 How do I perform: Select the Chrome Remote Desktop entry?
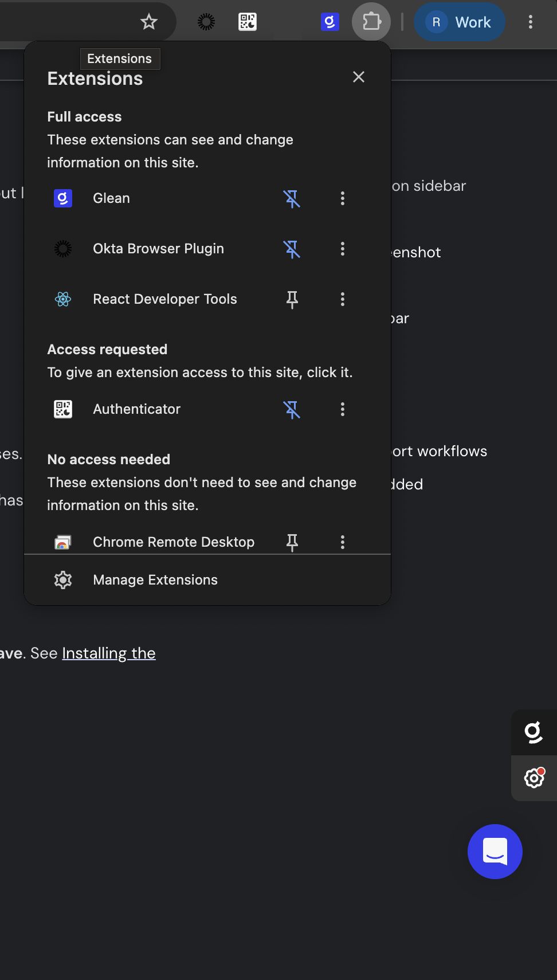(174, 542)
